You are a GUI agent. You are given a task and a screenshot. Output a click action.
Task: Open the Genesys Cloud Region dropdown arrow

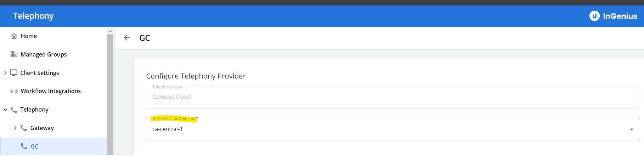631,129
